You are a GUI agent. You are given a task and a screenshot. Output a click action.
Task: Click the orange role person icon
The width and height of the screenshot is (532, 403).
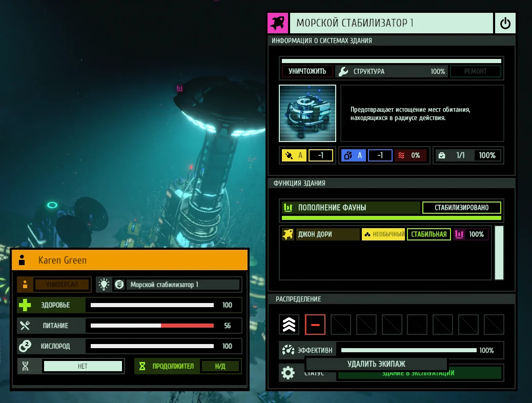pyautogui.click(x=25, y=285)
